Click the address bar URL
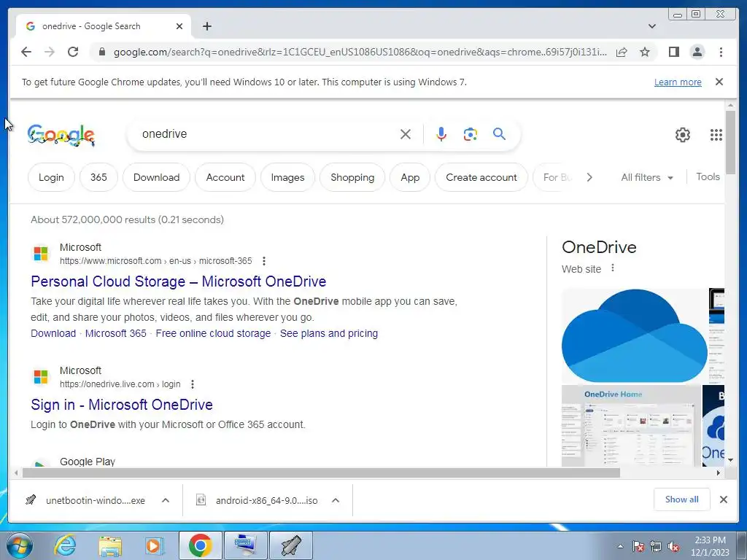 pyautogui.click(x=360, y=52)
